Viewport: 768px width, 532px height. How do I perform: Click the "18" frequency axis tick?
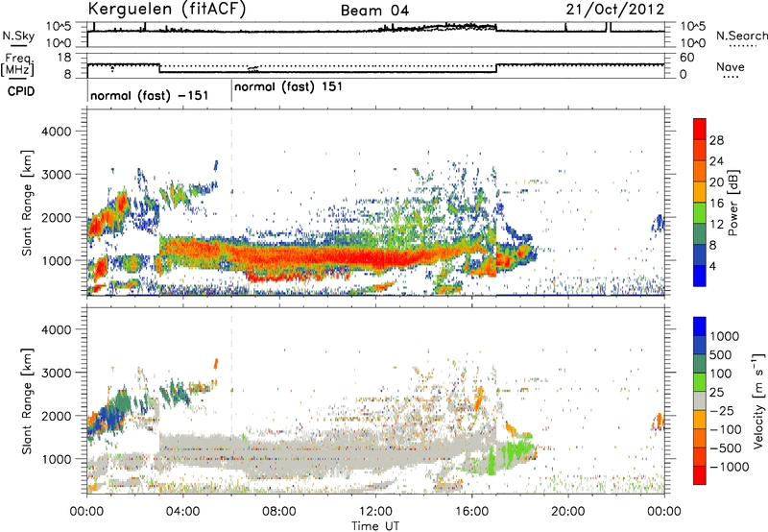click(64, 58)
